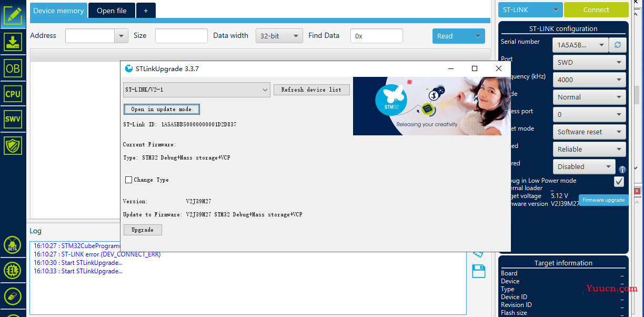The height and width of the screenshot is (317, 644).
Task: Minimize the STLinkUpgrade window
Action: (450, 68)
